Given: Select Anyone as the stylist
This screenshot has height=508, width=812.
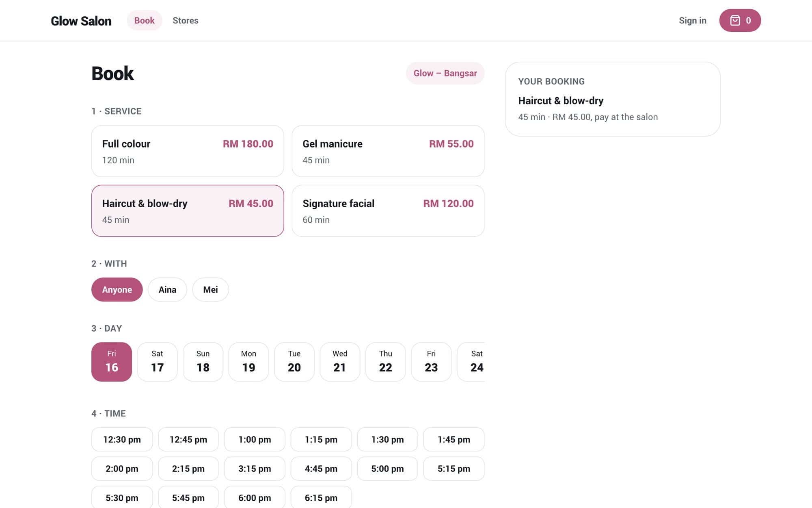Looking at the screenshot, I should (117, 289).
